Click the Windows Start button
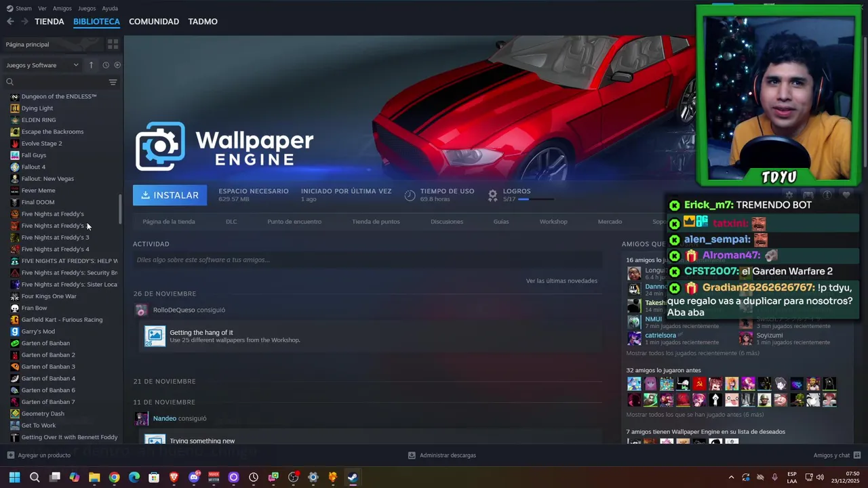868x488 pixels. (15, 477)
